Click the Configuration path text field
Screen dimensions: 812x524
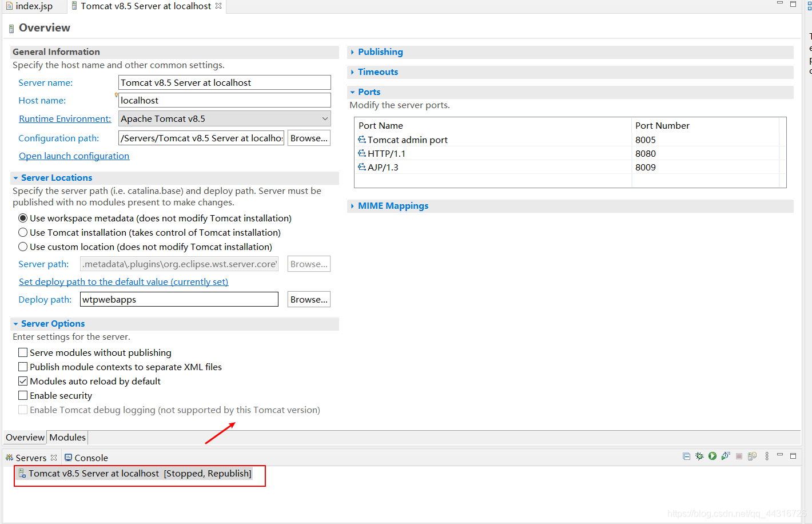[201, 138]
